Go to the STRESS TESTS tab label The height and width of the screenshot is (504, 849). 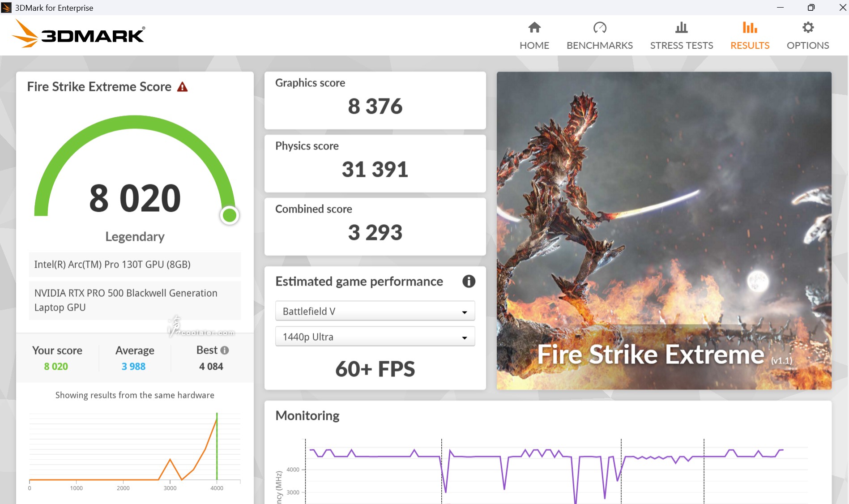tap(681, 46)
